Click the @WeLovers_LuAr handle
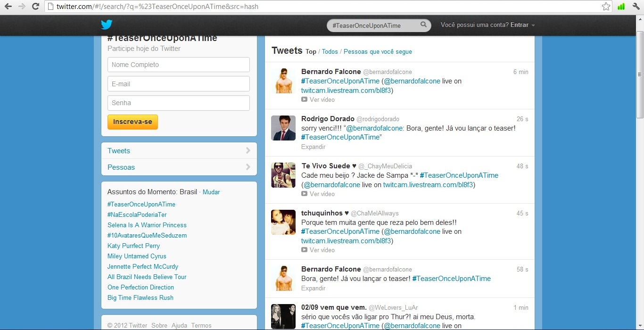644x330 pixels. click(x=393, y=308)
